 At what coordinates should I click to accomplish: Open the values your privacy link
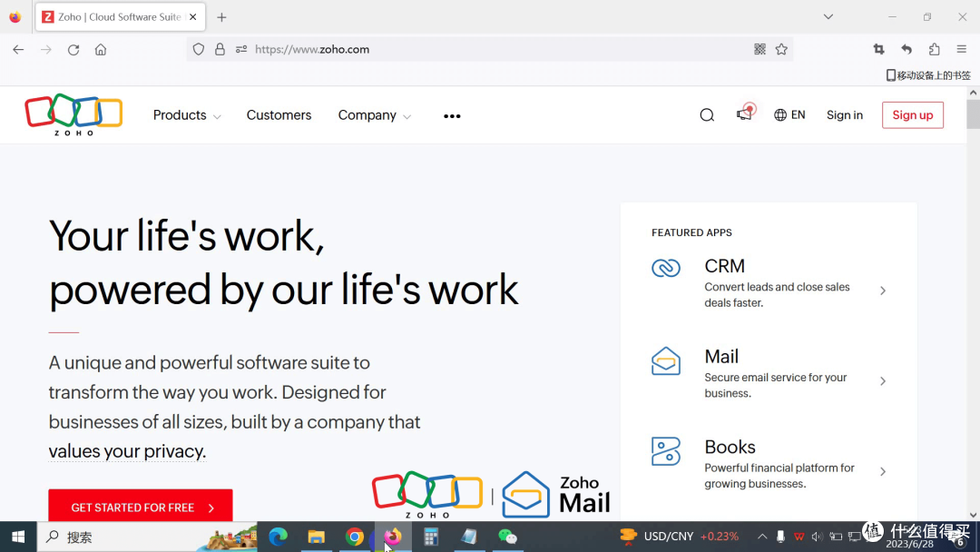click(x=127, y=451)
